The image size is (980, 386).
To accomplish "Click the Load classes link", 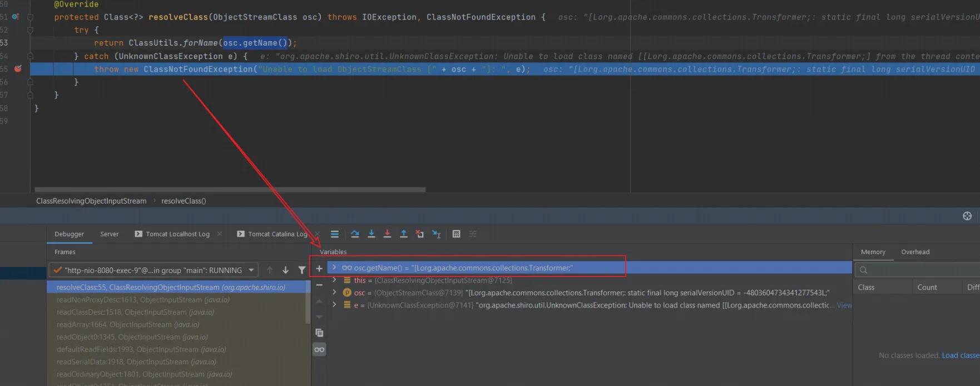I will tap(960, 355).
